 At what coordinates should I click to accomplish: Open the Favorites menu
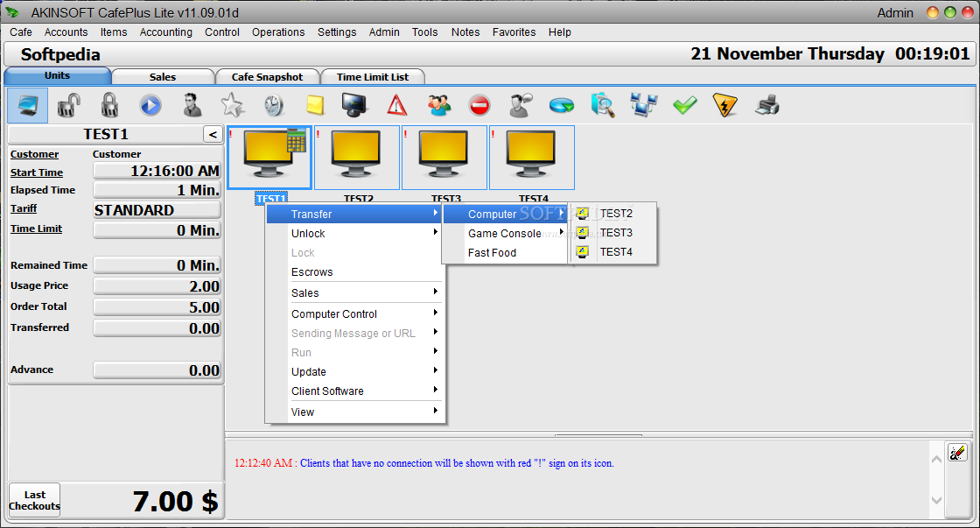click(x=514, y=32)
